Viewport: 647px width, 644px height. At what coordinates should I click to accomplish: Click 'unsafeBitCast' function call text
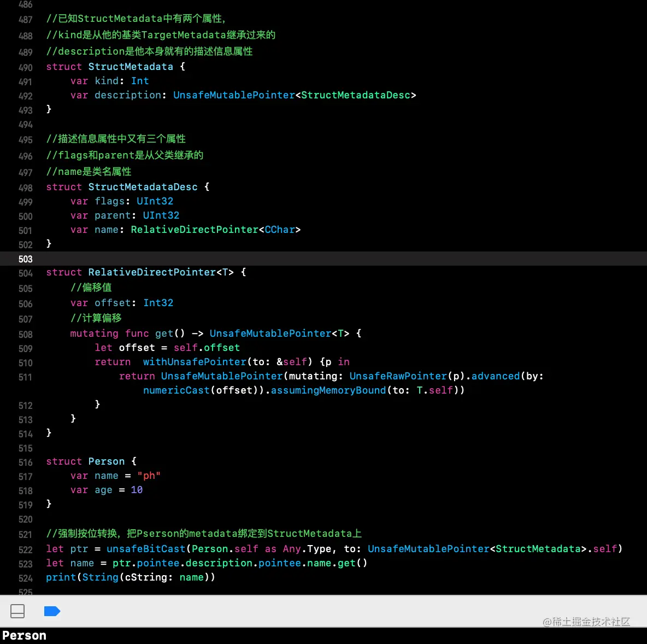(x=146, y=549)
